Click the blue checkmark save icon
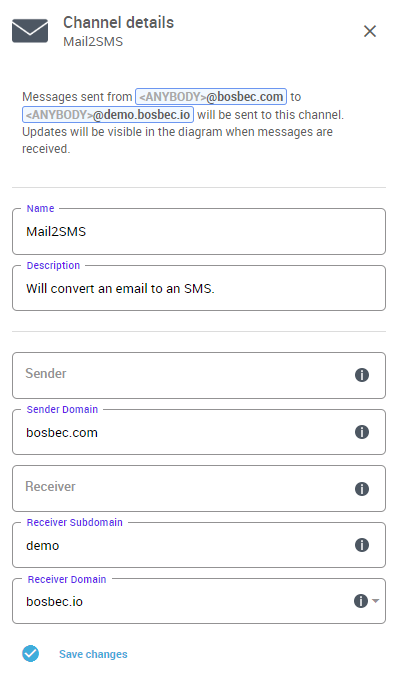398x675 pixels. click(31, 653)
